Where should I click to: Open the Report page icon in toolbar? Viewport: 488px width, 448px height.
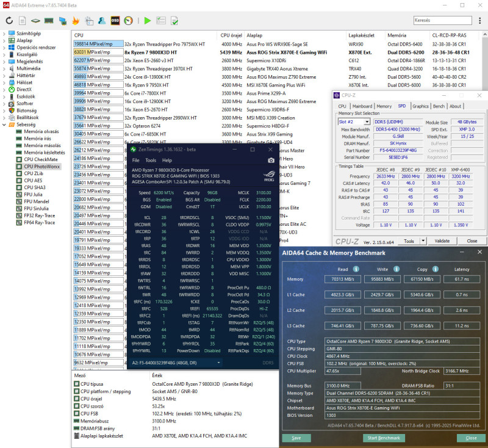23,21
